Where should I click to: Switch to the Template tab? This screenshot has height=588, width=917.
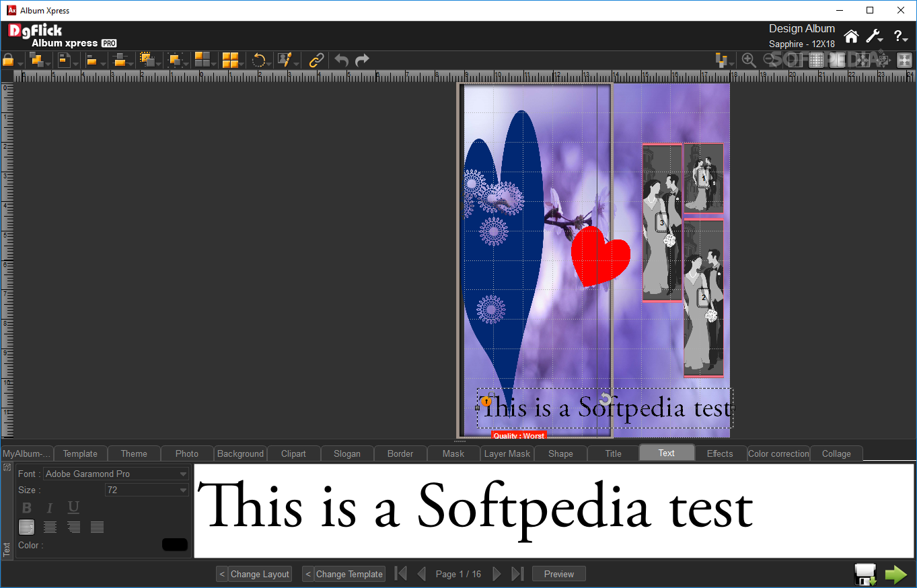click(80, 453)
